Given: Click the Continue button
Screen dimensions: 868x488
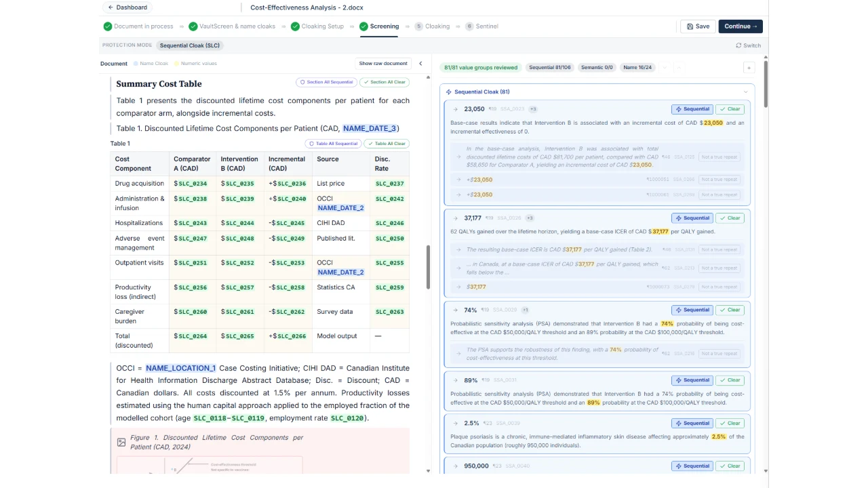Looking at the screenshot, I should [x=741, y=26].
